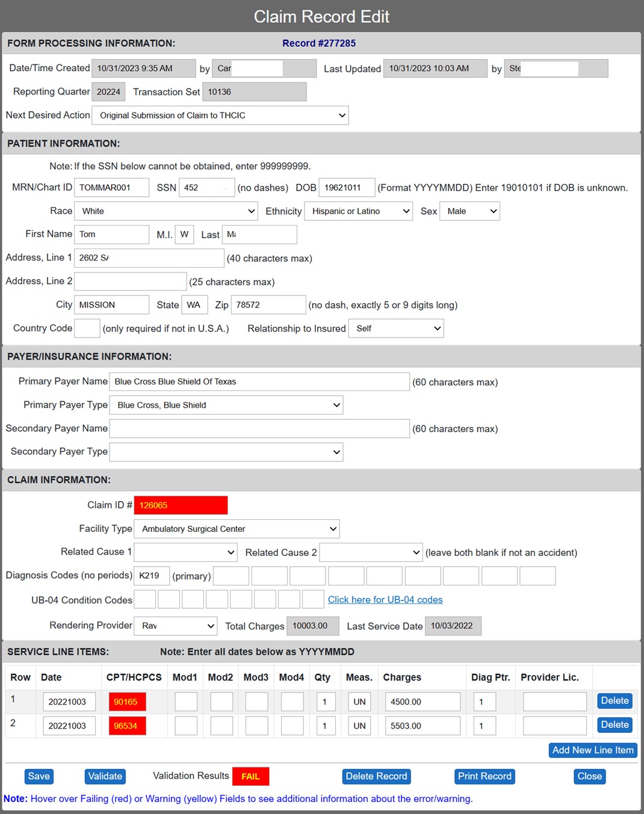Click the MRN/Chart ID field

click(111, 188)
